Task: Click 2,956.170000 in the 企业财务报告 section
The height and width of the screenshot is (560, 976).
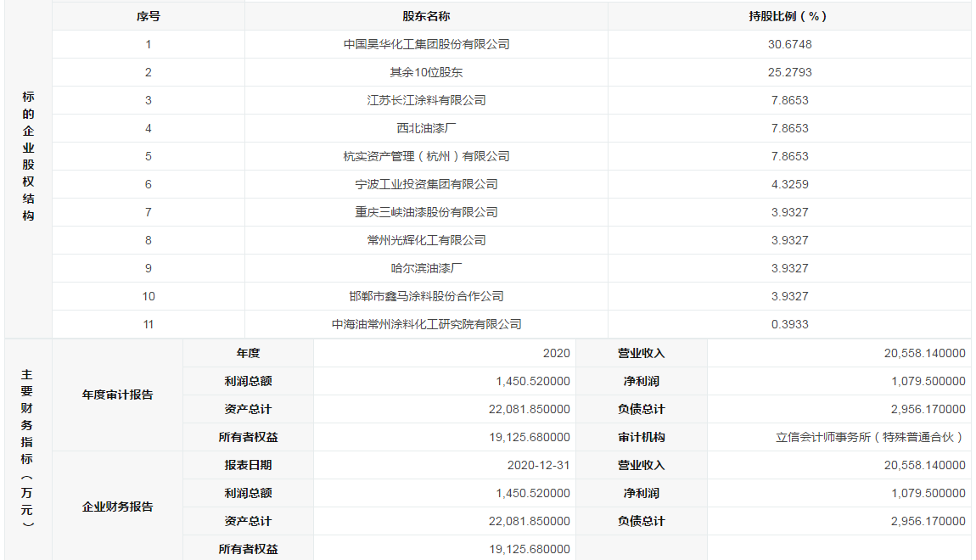Action: click(x=928, y=521)
